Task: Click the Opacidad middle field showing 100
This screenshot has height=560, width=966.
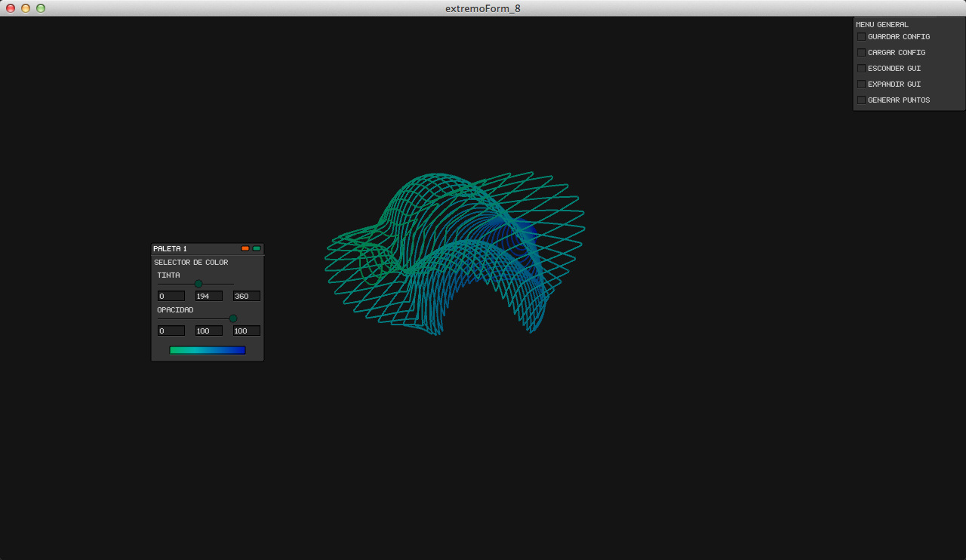Action: pyautogui.click(x=209, y=331)
